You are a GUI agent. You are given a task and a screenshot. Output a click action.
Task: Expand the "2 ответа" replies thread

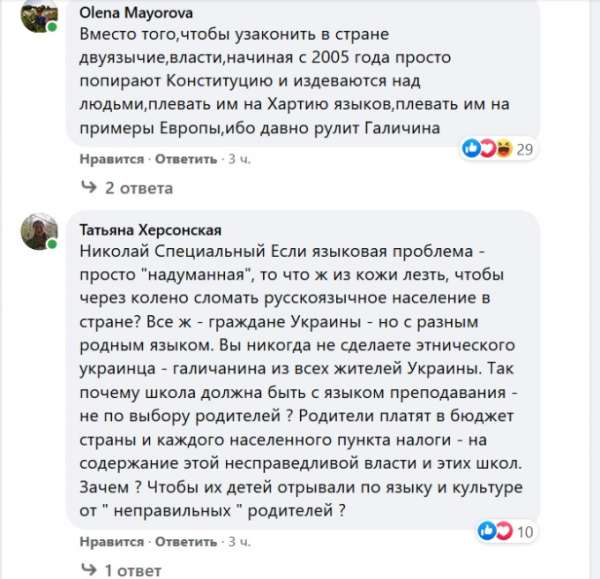coord(139,188)
